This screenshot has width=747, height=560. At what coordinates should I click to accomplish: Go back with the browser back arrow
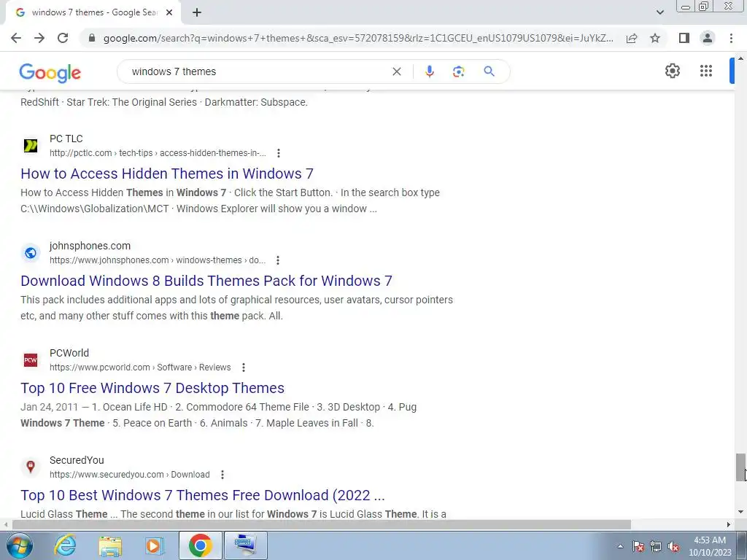tap(16, 38)
